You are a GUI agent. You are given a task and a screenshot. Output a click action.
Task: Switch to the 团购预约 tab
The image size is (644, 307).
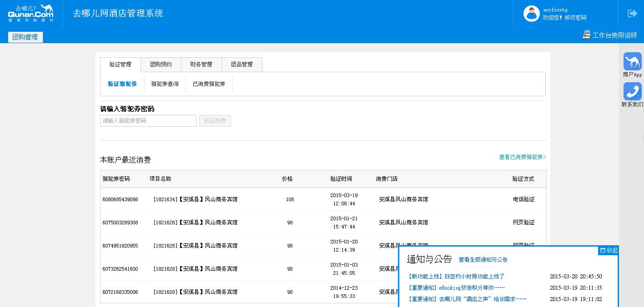161,64
